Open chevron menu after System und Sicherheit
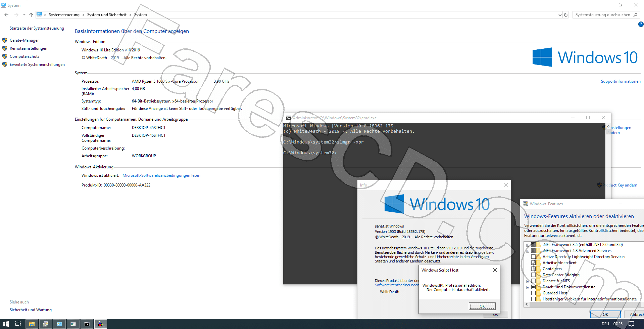The height and width of the screenshot is (329, 644). click(130, 15)
